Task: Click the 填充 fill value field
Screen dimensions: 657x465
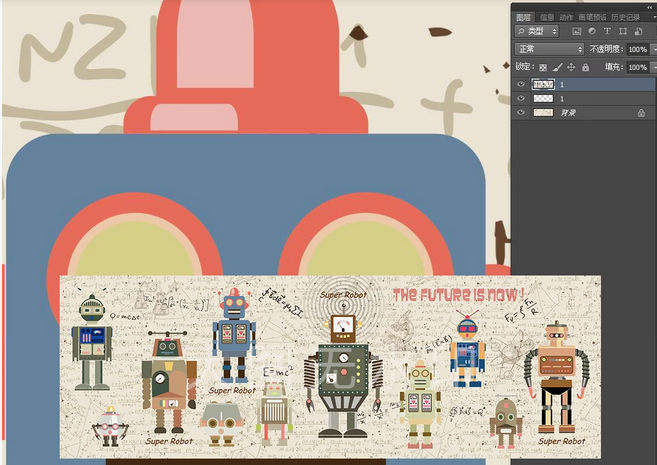Action: point(637,67)
